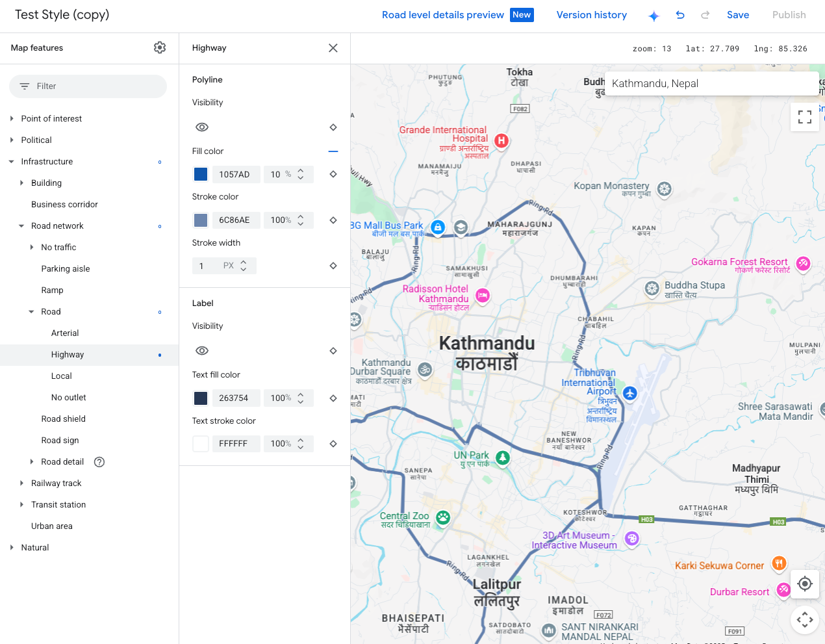Open the Road detail help icon
This screenshot has height=644, width=825.
pyautogui.click(x=98, y=462)
